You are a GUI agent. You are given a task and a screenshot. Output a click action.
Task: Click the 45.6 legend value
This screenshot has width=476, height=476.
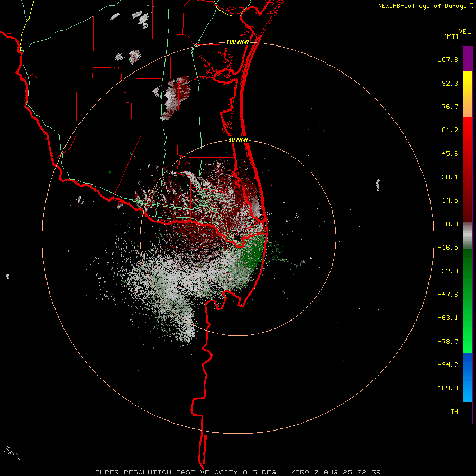(450, 153)
